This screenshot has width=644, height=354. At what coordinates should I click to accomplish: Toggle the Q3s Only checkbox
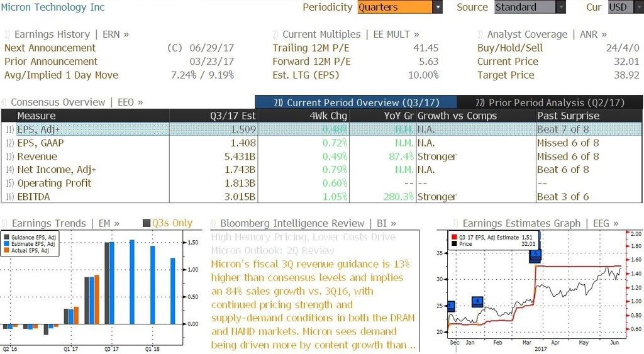(146, 223)
